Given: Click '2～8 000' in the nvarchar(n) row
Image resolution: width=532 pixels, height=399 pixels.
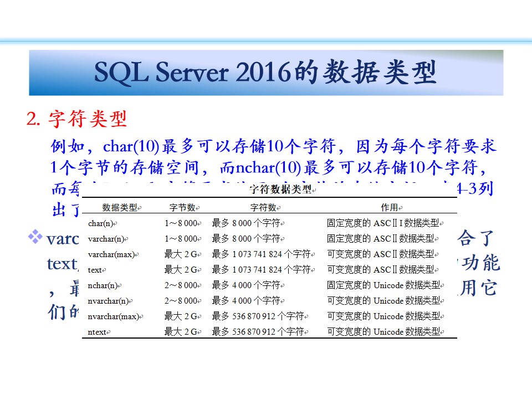Looking at the screenshot, I should [181, 301].
